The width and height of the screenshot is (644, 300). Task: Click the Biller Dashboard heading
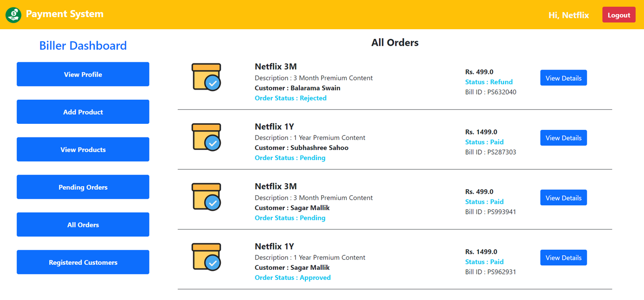(x=83, y=46)
